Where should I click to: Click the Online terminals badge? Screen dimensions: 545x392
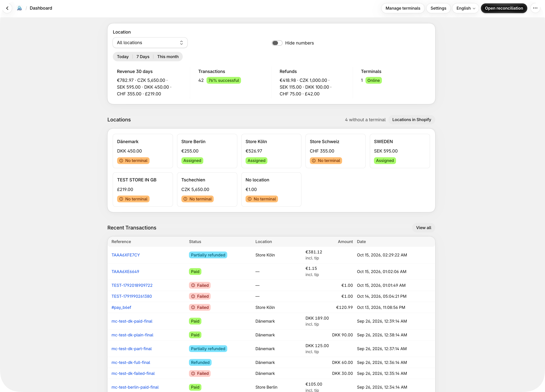click(373, 81)
